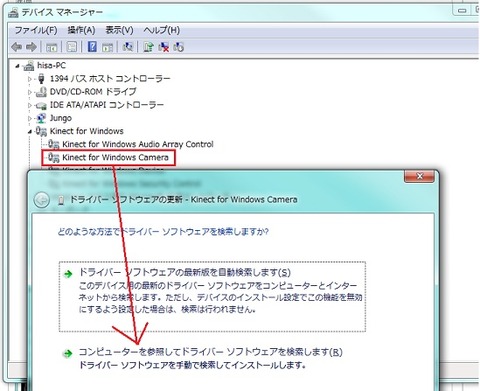Screen dimensions: 480x391
Task: Expand the Jungo node
Action: coord(30,118)
